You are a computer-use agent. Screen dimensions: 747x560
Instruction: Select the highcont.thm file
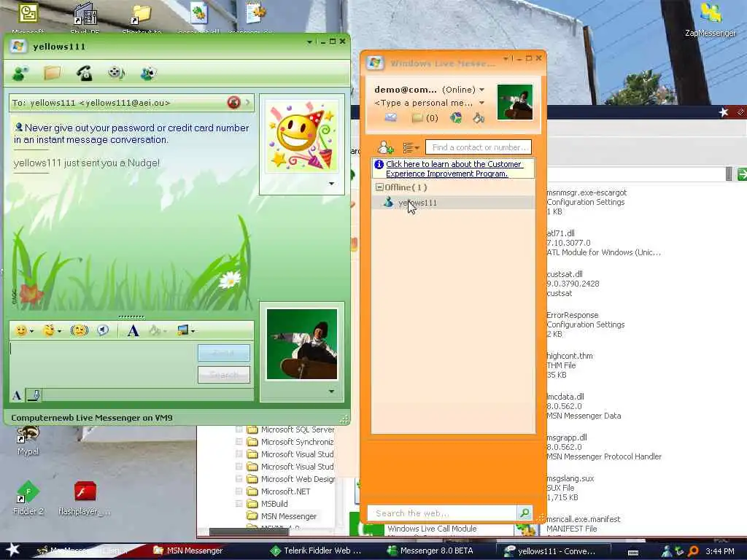[570, 365]
